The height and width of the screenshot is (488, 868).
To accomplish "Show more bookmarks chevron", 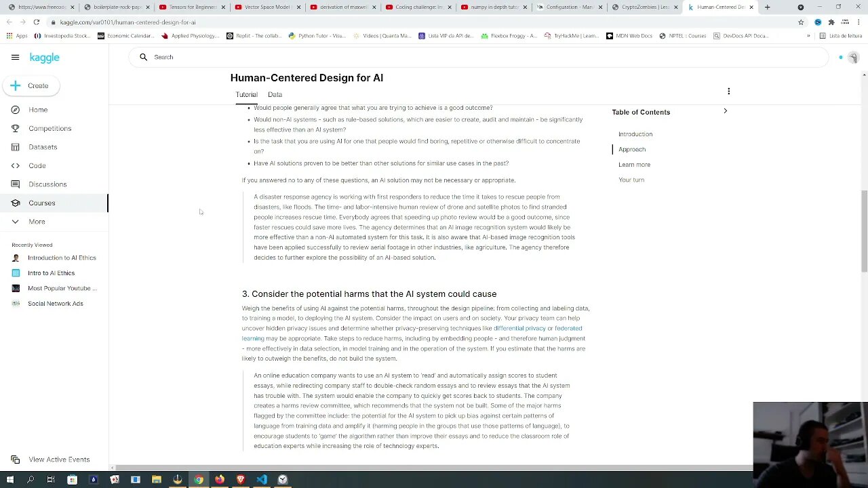I will [x=808, y=36].
